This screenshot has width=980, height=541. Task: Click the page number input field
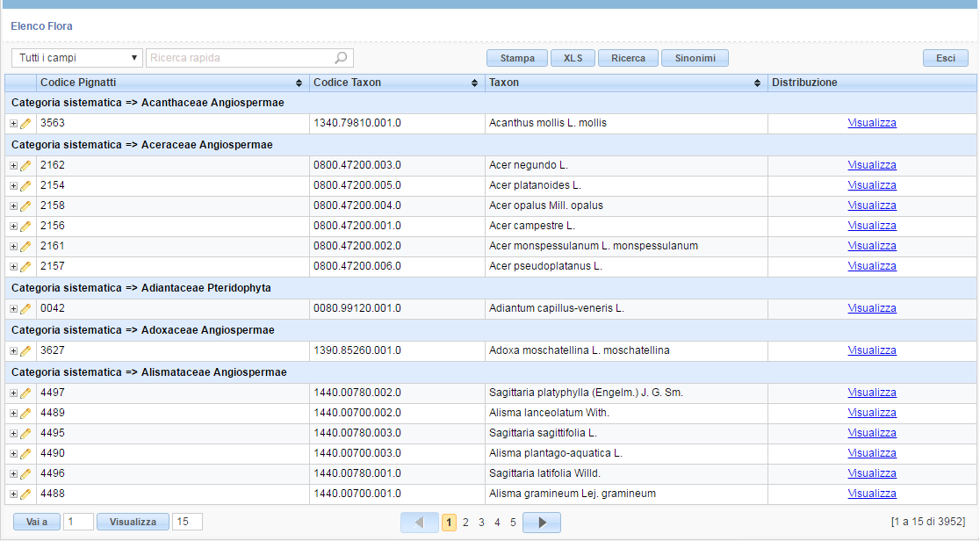coord(78,522)
